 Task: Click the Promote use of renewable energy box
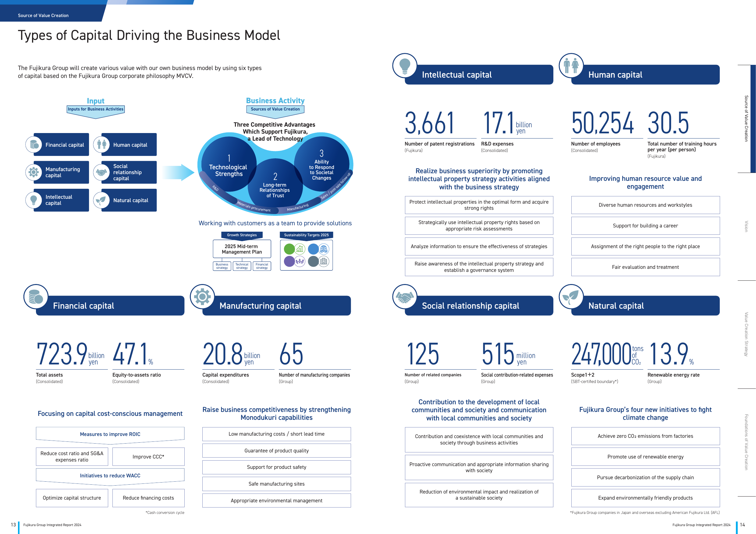(645, 457)
